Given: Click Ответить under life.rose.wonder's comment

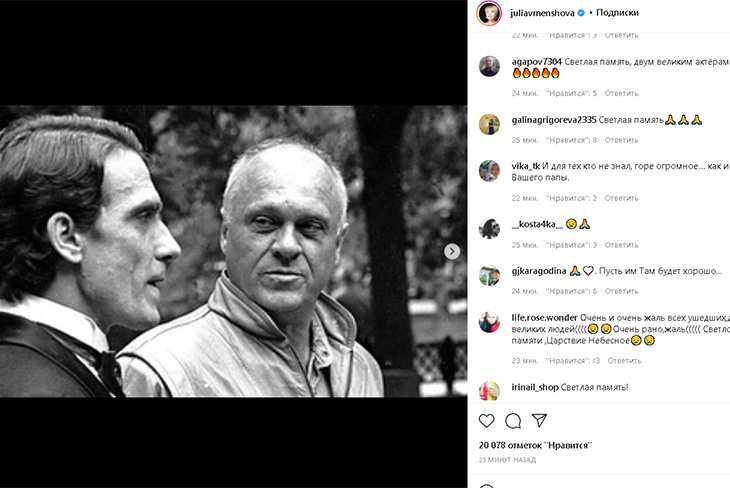Looking at the screenshot, I should 624,360.
